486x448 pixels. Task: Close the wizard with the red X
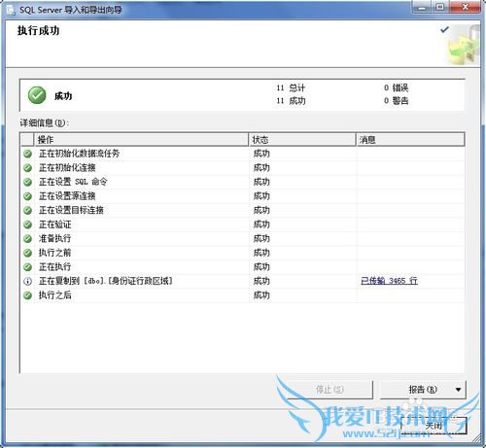tap(465, 7)
